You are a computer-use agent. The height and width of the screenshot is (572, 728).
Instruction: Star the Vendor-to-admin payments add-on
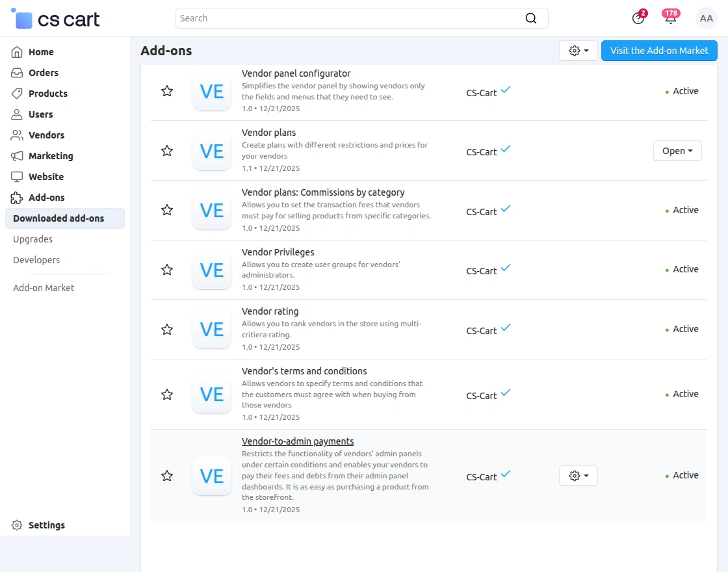click(x=167, y=476)
